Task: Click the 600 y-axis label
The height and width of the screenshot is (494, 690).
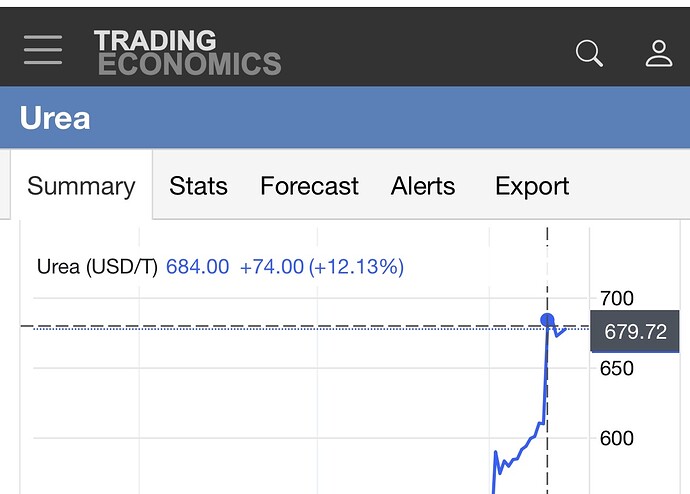Action: click(x=616, y=438)
